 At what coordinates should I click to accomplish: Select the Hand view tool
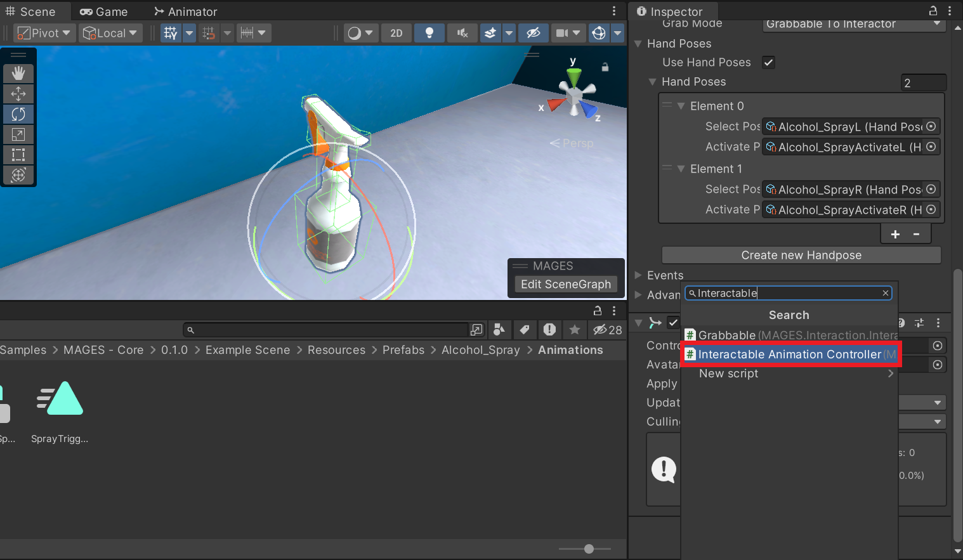point(18,74)
